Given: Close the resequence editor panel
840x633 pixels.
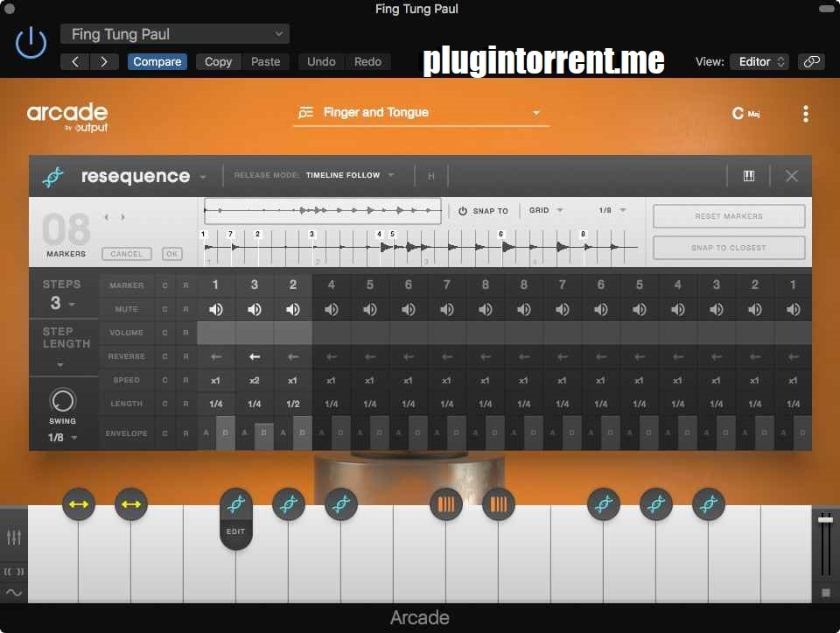Looking at the screenshot, I should [791, 176].
